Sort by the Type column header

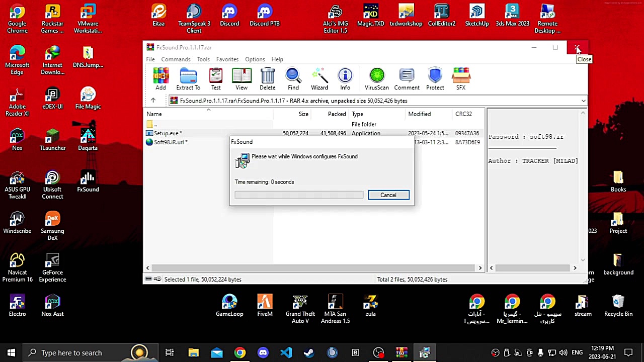(377, 114)
